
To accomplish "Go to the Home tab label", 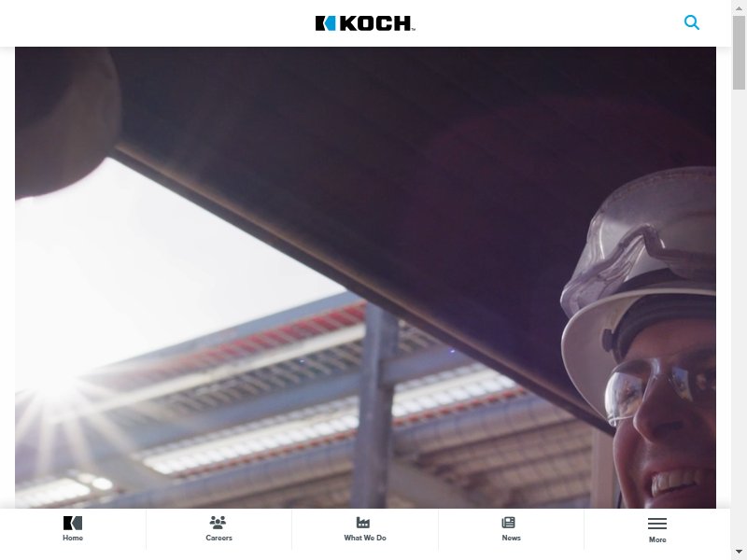I will 73,538.
